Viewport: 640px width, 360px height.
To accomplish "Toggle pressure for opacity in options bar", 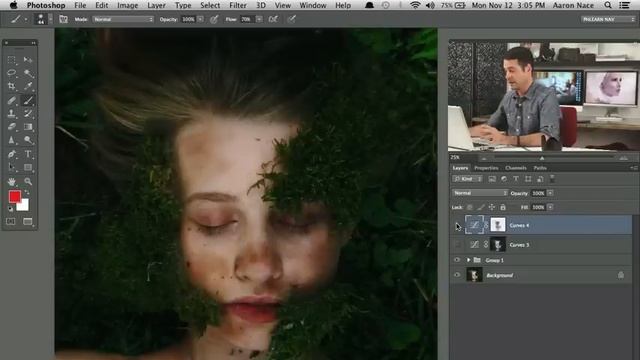I will coord(214,19).
